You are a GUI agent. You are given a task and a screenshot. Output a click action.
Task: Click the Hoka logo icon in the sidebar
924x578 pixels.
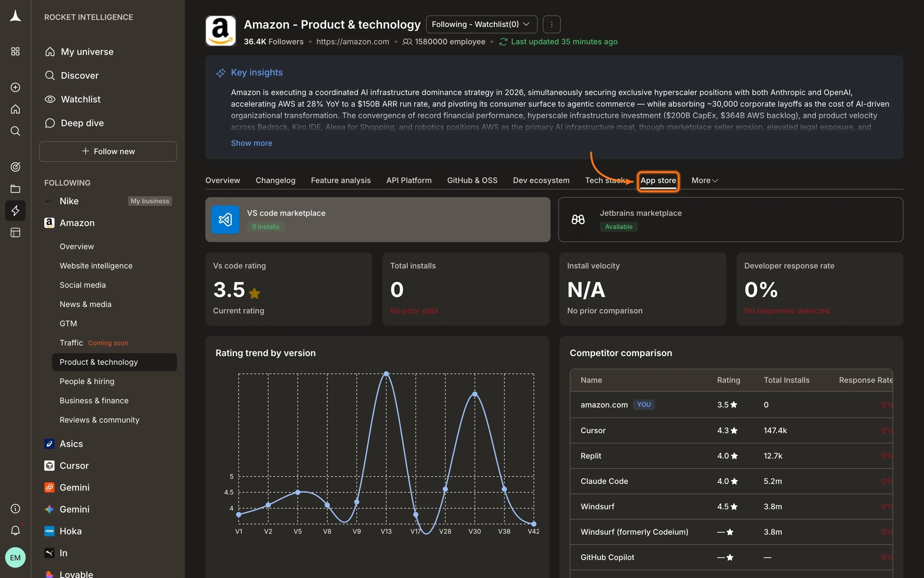tap(49, 531)
